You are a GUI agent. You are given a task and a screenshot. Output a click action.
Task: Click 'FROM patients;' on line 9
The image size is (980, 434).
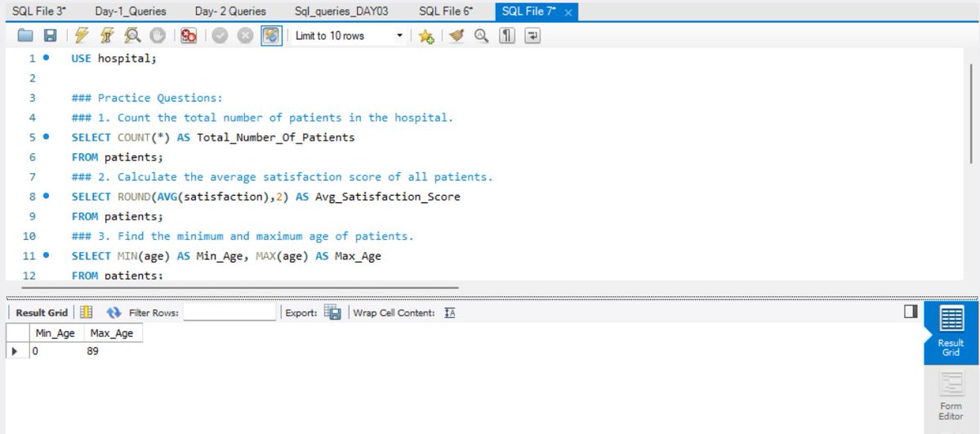pyautogui.click(x=118, y=217)
